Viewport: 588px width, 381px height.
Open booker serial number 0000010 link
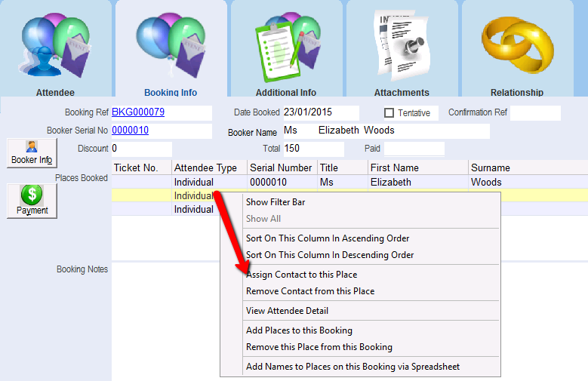coord(130,130)
